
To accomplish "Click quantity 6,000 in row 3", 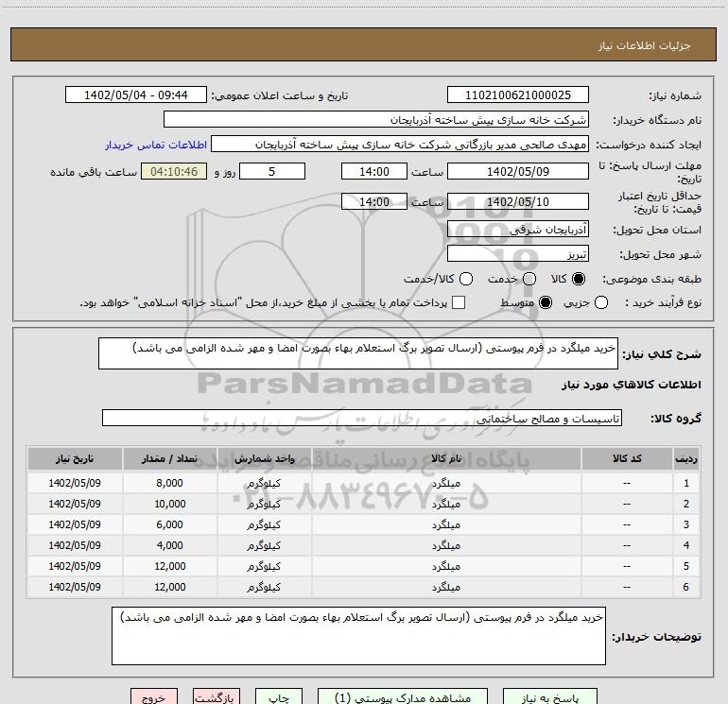I will pyautogui.click(x=169, y=524).
